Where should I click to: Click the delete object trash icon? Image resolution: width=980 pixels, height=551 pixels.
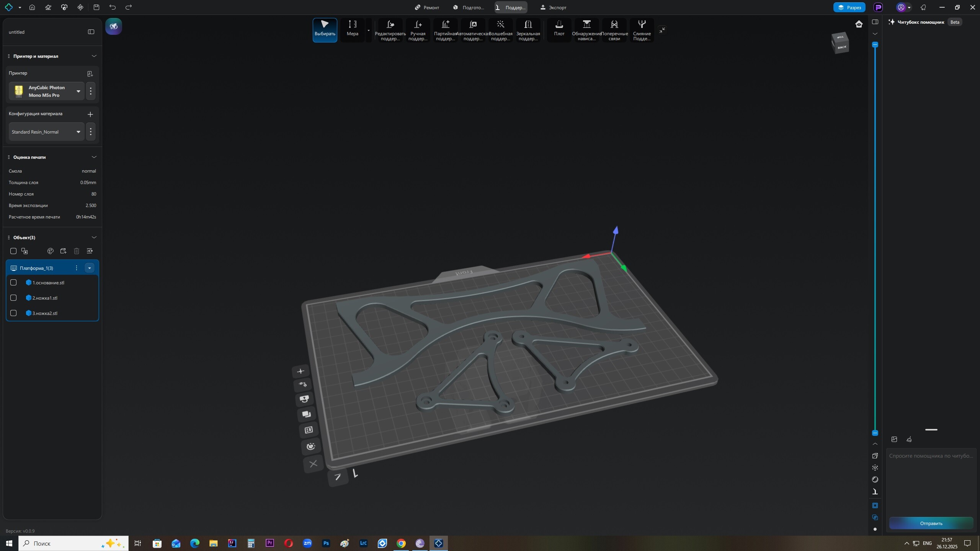[77, 251]
